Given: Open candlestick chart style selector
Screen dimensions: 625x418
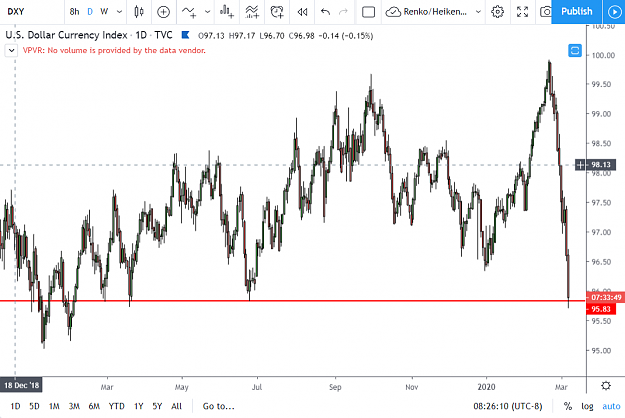Looking at the screenshot, I should pyautogui.click(x=139, y=12).
